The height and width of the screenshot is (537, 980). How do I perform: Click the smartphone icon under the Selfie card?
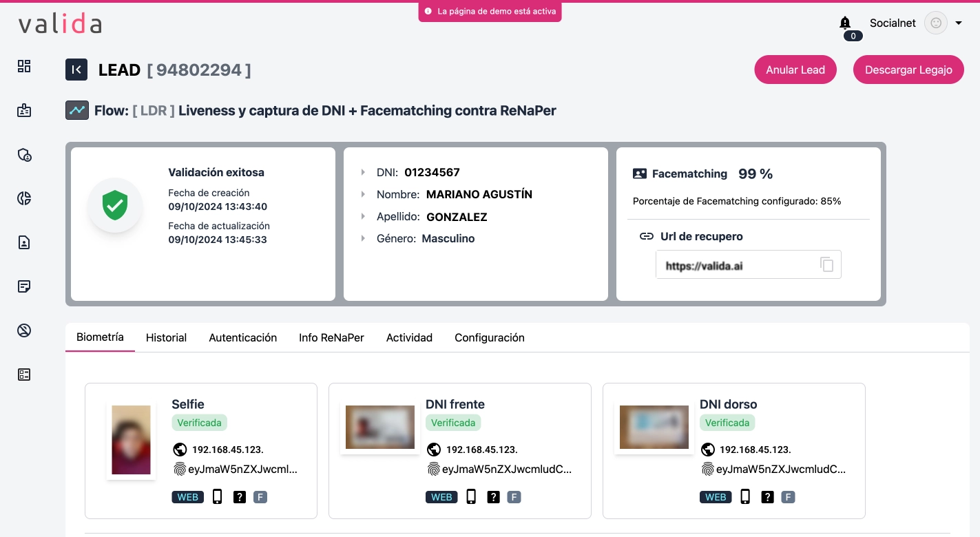[x=217, y=496]
